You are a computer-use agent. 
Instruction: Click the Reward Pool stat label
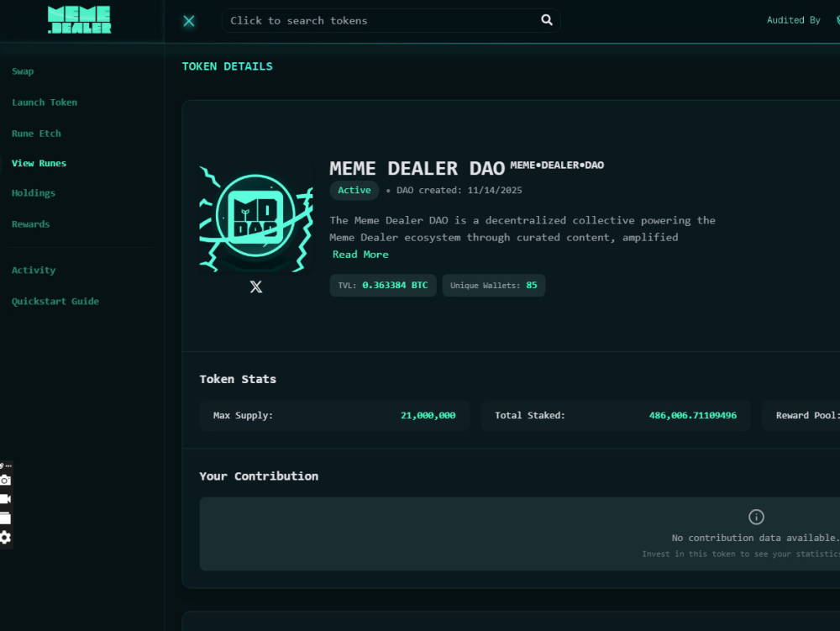[807, 415]
